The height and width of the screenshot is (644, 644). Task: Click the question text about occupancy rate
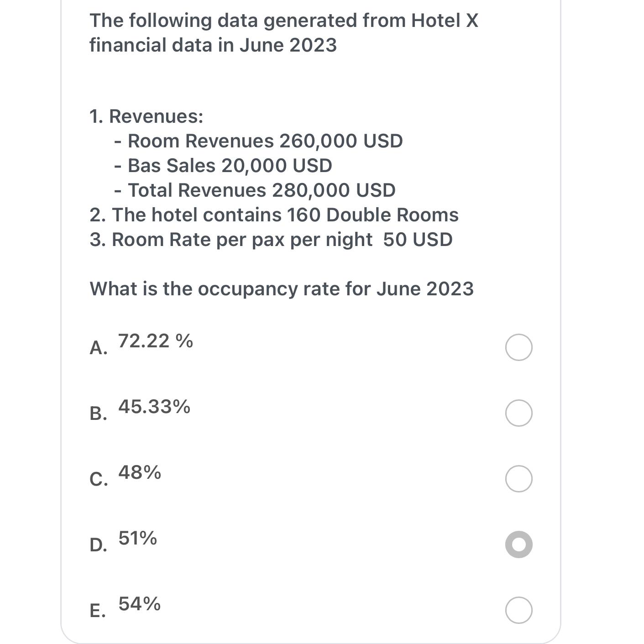[x=282, y=288]
